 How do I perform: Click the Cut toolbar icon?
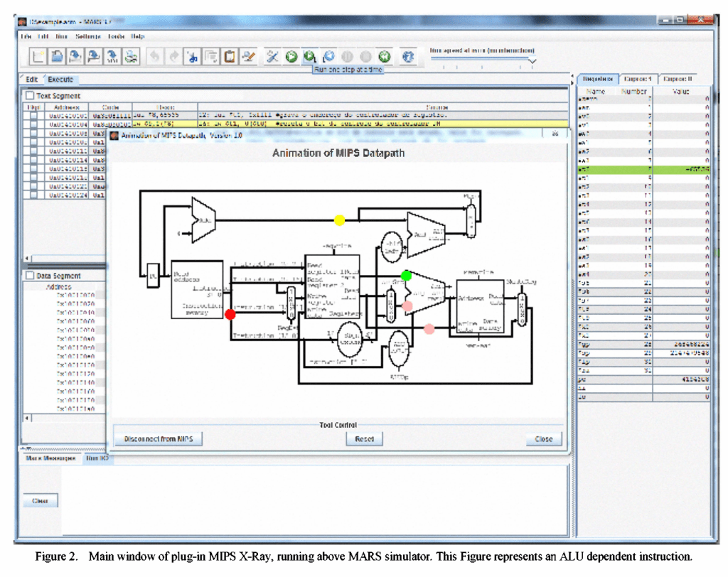coord(192,57)
